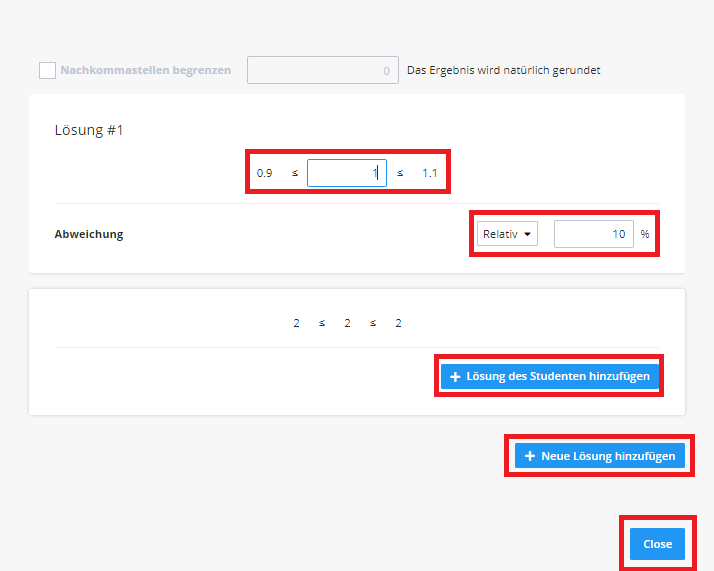Screen dimensions: 714x571
Task: Focus the decimal places number field
Action: tap(322, 71)
